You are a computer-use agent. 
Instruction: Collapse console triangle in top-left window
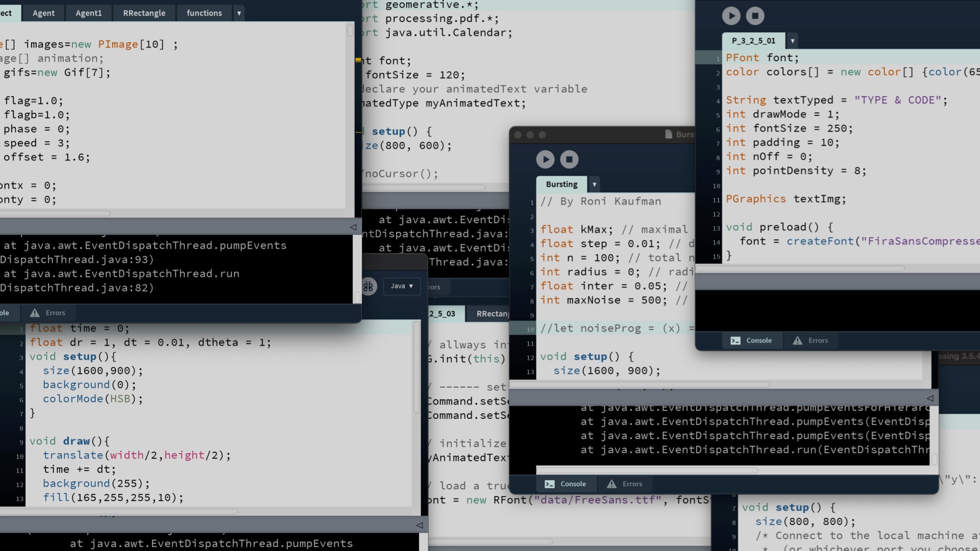tap(353, 228)
